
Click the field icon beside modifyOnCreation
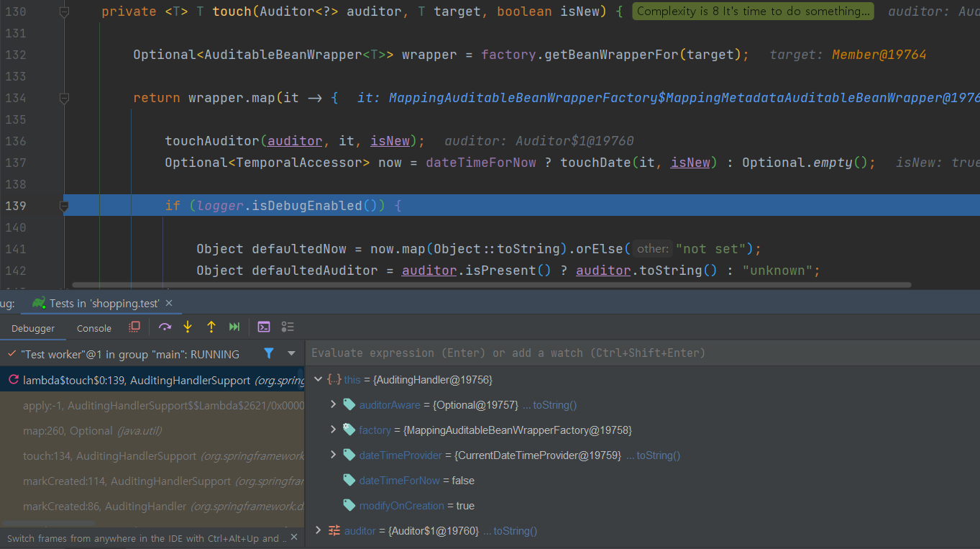pyautogui.click(x=349, y=505)
